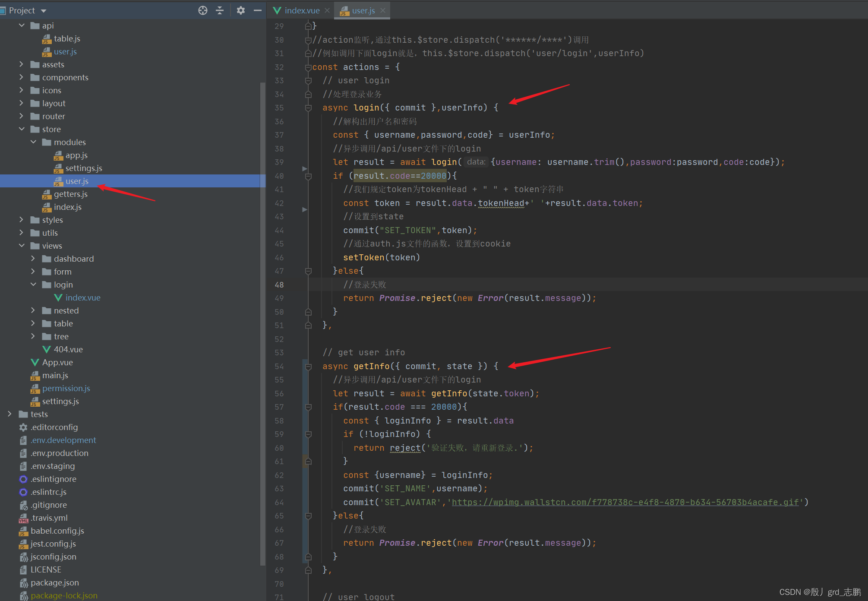Open the Project view dropdown
Screen dimensions: 868x601
point(43,10)
